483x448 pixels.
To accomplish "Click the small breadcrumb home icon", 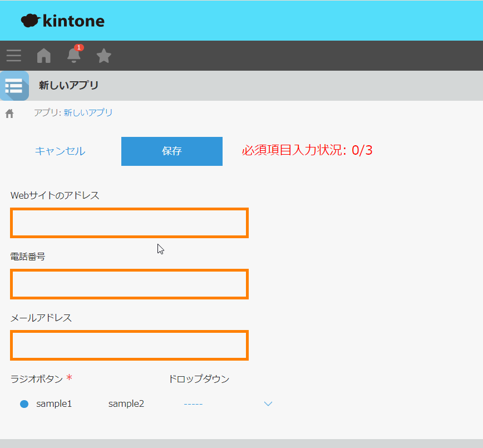I will point(9,114).
